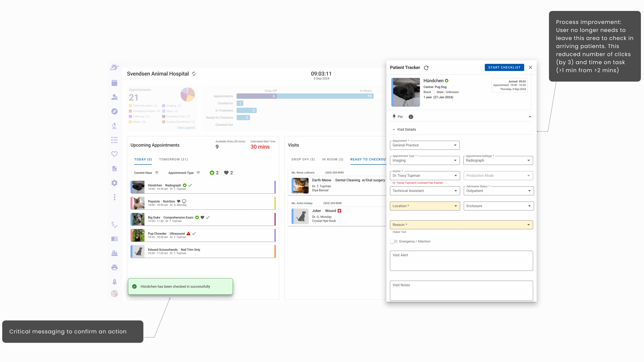Refresh the Patient Tracker panel

point(426,68)
